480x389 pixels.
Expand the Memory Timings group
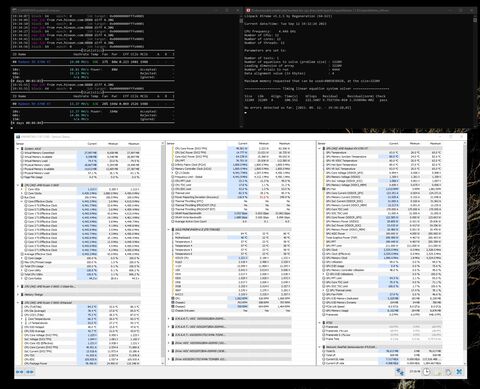[18, 294]
